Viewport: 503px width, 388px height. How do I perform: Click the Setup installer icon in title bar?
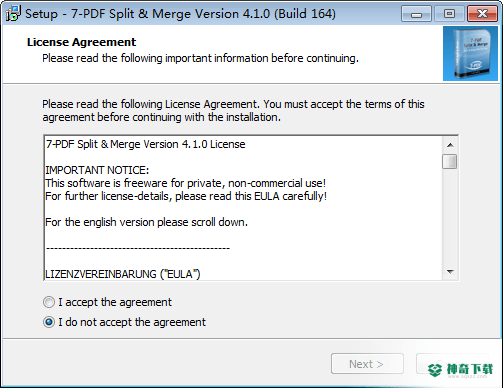click(x=13, y=13)
